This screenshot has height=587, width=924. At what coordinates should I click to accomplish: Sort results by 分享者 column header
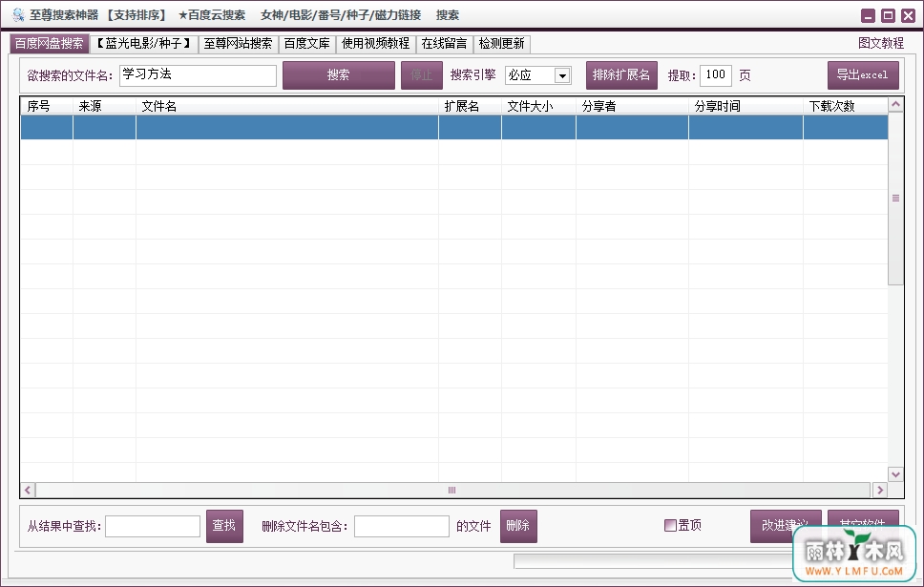[x=632, y=106]
